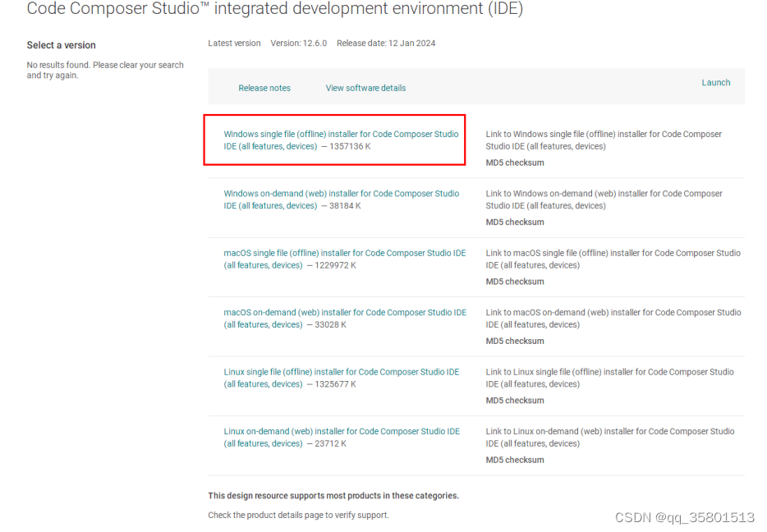Download Linux on-demand (web) installer
Image resolution: width=767 pixels, height=532 pixels.
pyautogui.click(x=342, y=438)
